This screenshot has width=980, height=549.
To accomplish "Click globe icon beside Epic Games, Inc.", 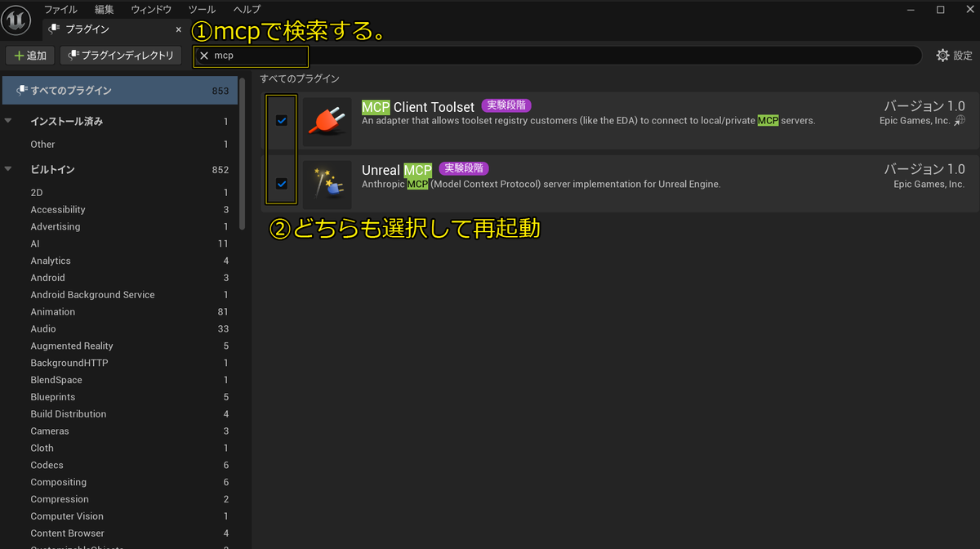I will [960, 120].
